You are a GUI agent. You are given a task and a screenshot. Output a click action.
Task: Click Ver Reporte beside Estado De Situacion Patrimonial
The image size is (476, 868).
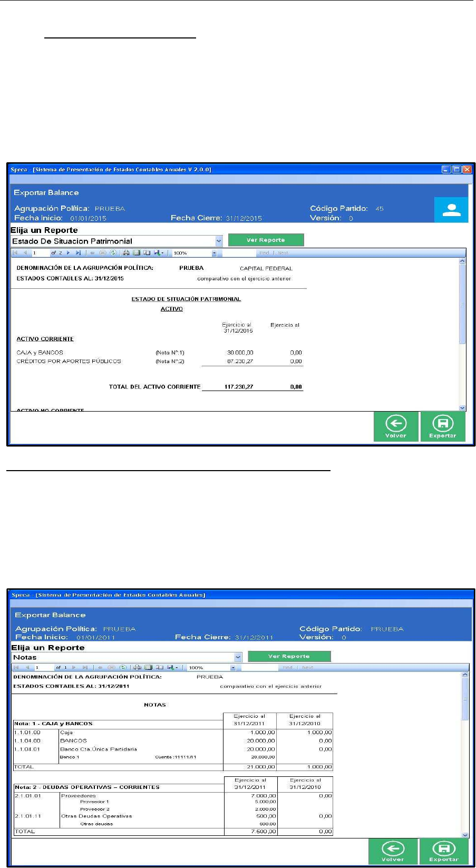pos(266,240)
